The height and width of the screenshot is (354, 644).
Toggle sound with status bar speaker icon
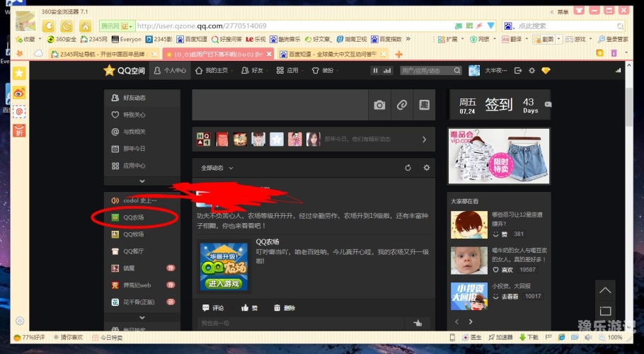click(x=587, y=337)
